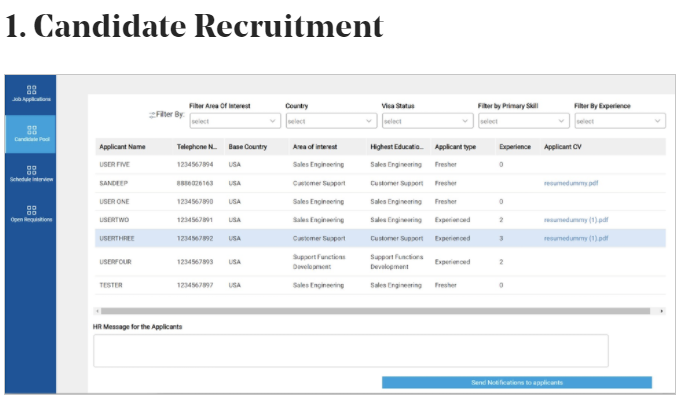Click the Area of interest column header
679x399 pixels.
pos(315,147)
